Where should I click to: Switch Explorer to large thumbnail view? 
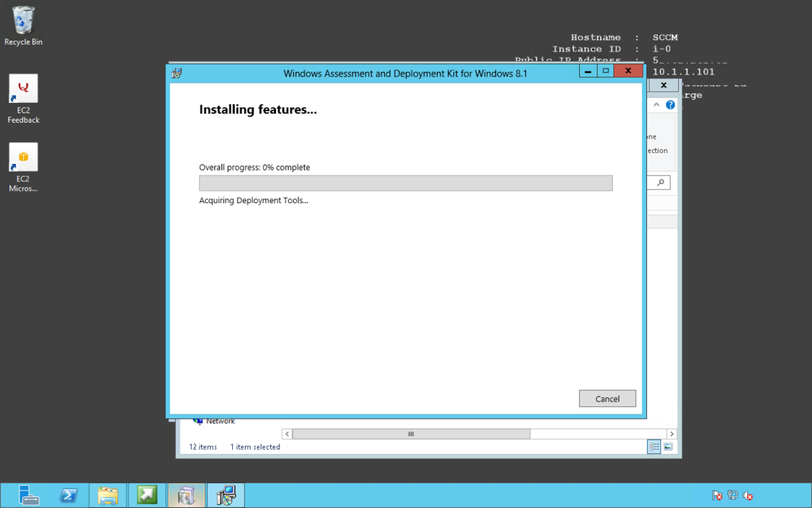667,446
